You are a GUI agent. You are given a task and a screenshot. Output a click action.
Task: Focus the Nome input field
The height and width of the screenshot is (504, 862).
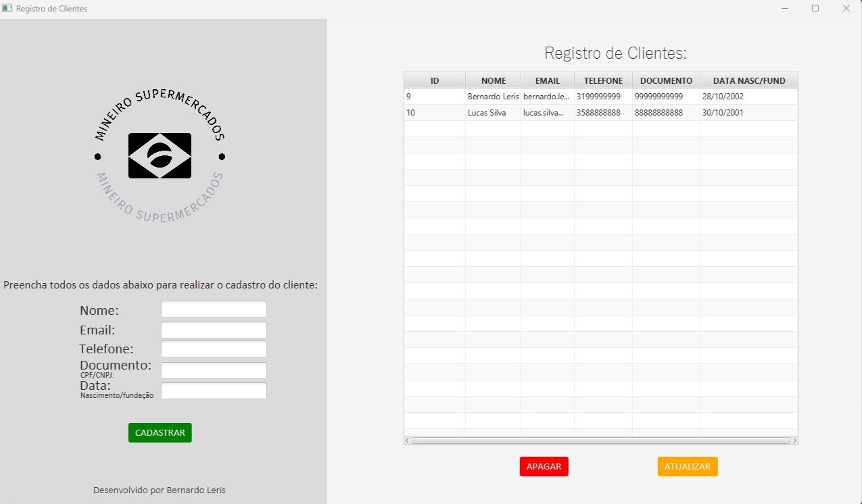[x=214, y=309]
